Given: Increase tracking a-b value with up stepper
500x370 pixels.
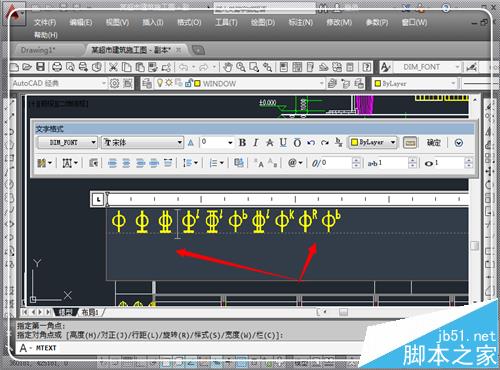Looking at the screenshot, I should click(412, 161).
